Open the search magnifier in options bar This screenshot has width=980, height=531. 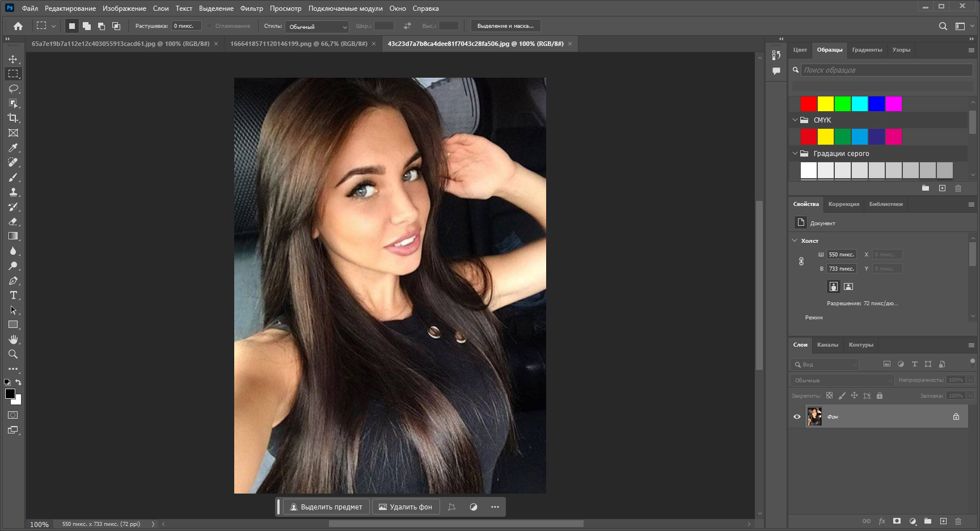pyautogui.click(x=943, y=26)
